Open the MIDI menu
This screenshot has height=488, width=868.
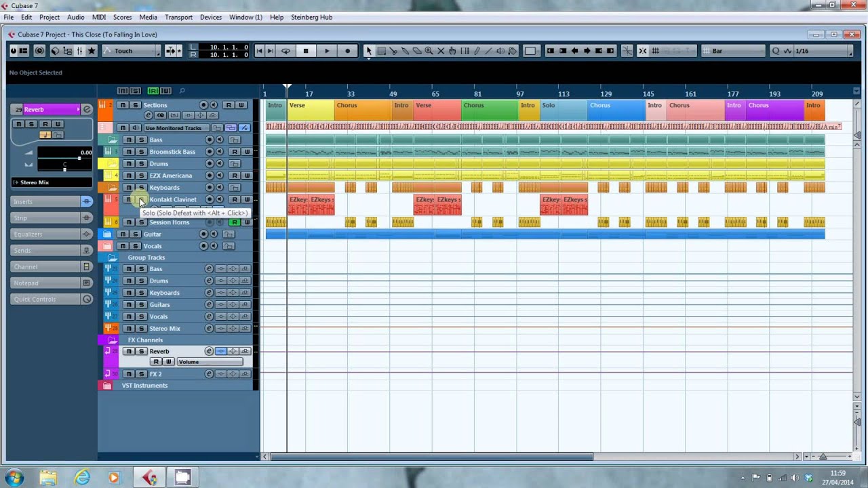click(98, 17)
